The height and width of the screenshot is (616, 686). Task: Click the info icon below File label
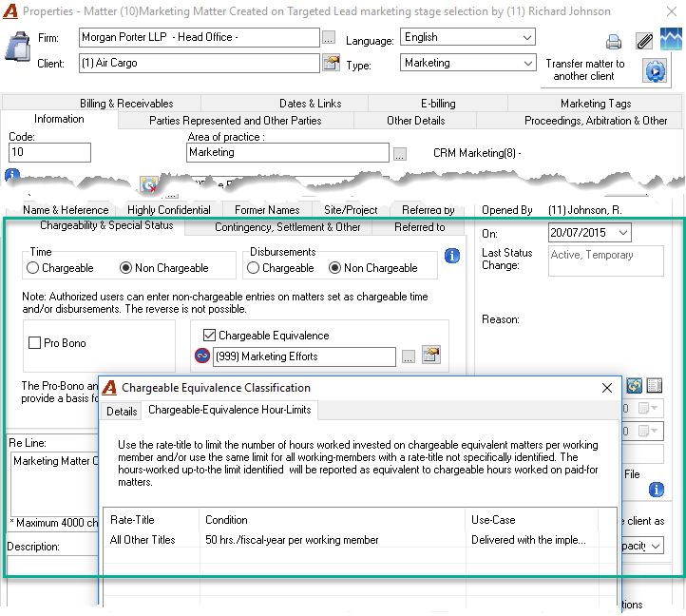pos(657,490)
